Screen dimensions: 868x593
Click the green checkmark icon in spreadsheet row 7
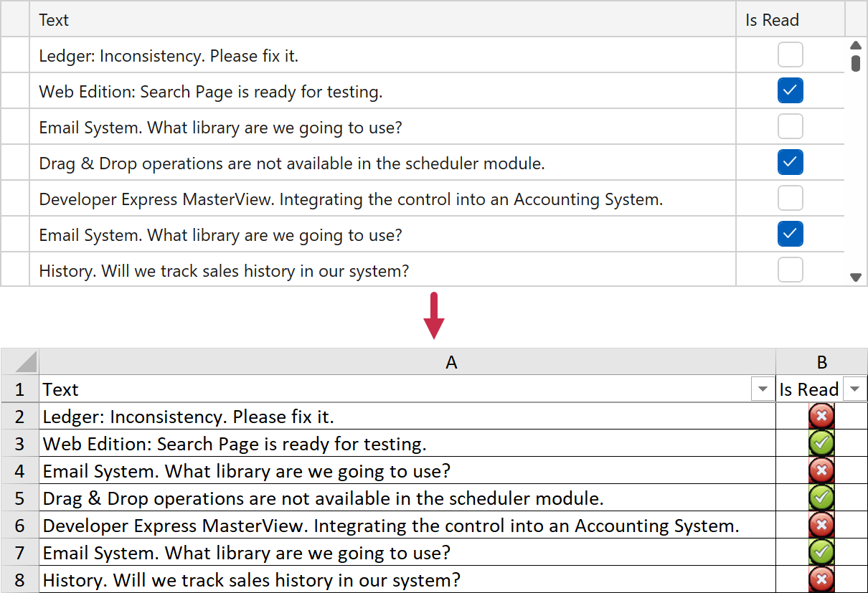coord(821,552)
